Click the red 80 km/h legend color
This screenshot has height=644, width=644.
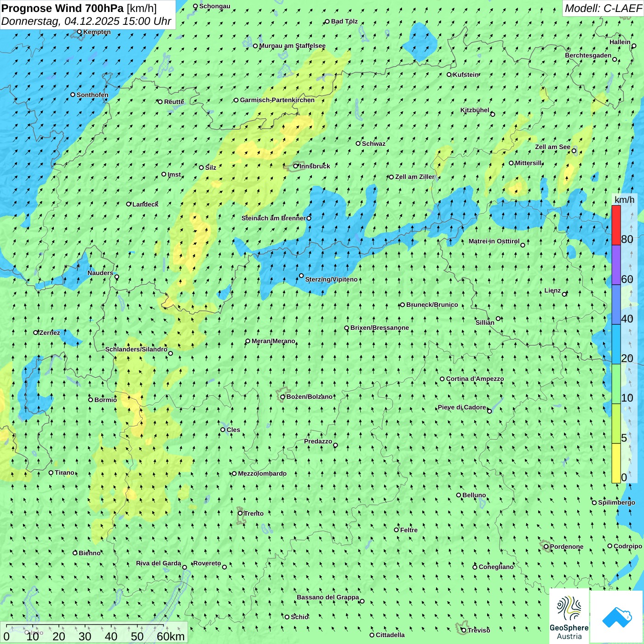(616, 225)
